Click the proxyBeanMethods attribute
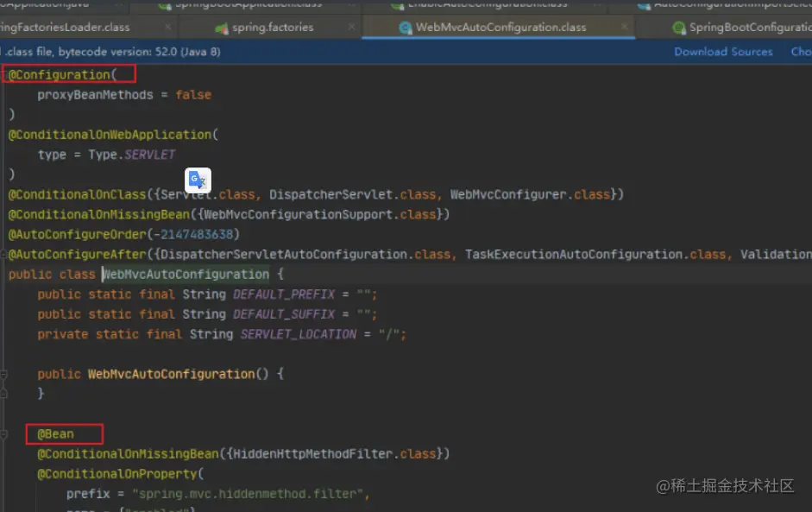 pos(95,95)
